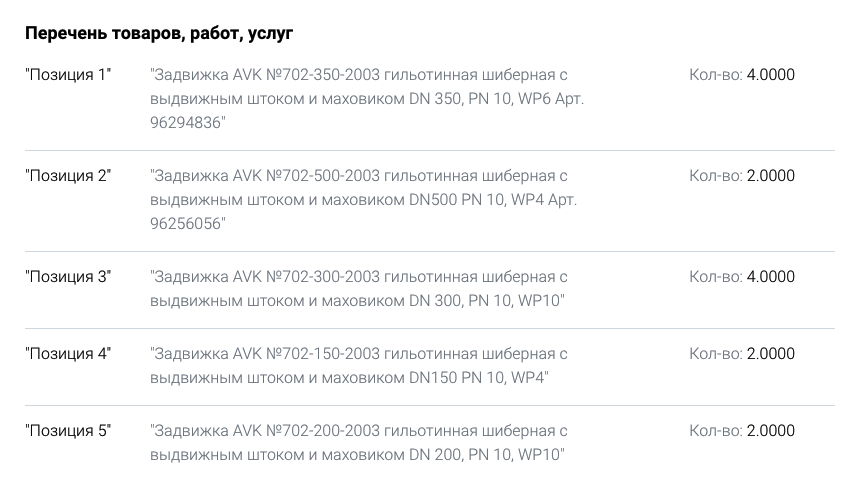Click the AVK №702-150-2003 valve description

[x=359, y=366]
